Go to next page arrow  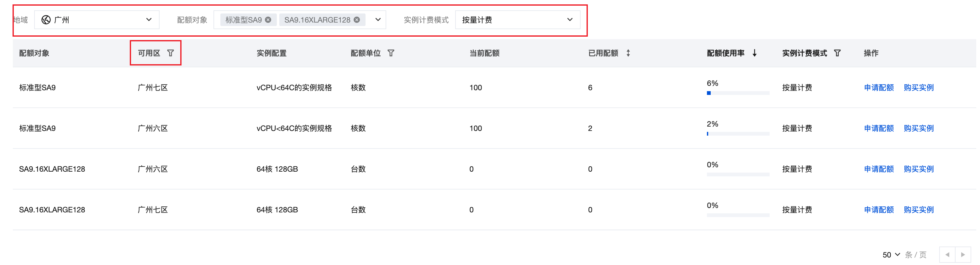963,254
